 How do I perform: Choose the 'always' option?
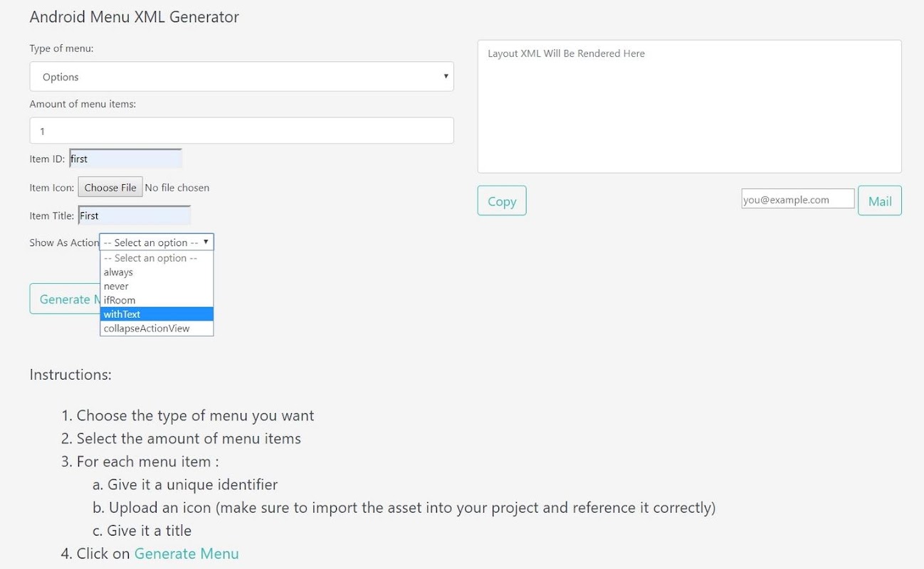pos(157,272)
